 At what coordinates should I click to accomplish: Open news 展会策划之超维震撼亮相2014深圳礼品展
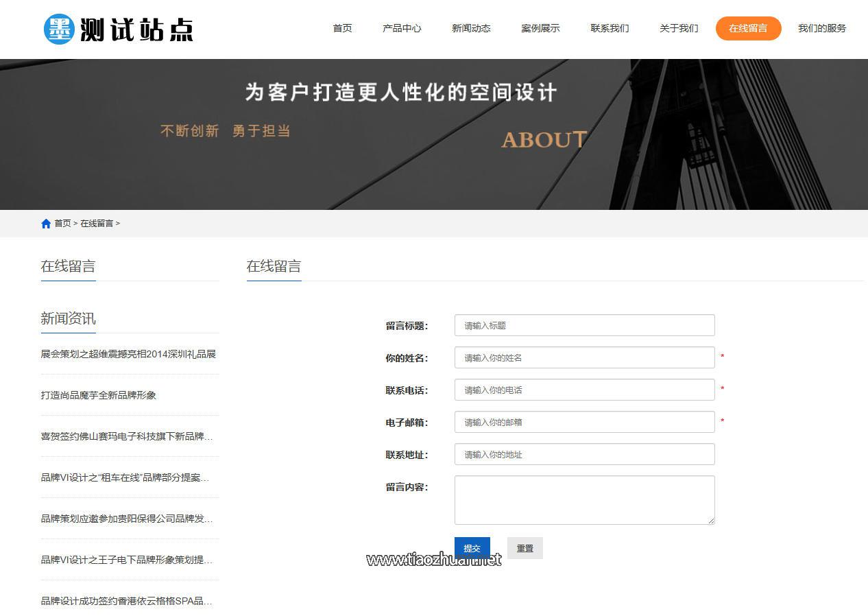[128, 354]
